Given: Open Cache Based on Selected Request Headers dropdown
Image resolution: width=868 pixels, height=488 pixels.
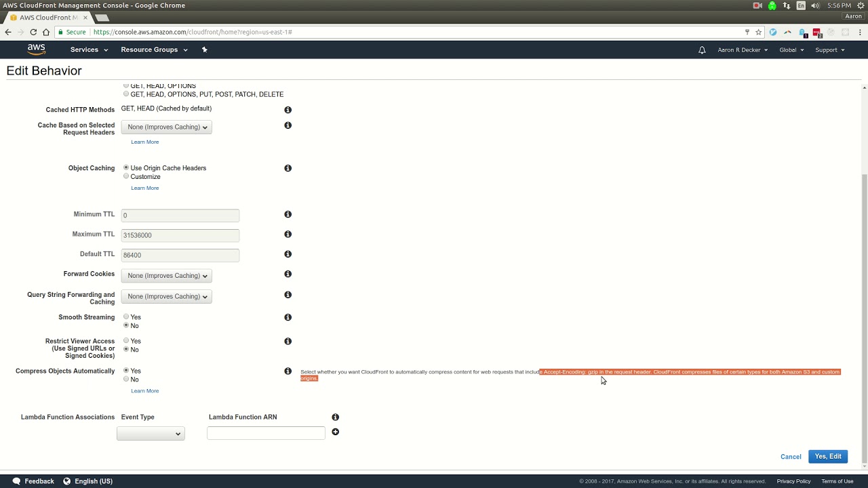Looking at the screenshot, I should pyautogui.click(x=167, y=127).
